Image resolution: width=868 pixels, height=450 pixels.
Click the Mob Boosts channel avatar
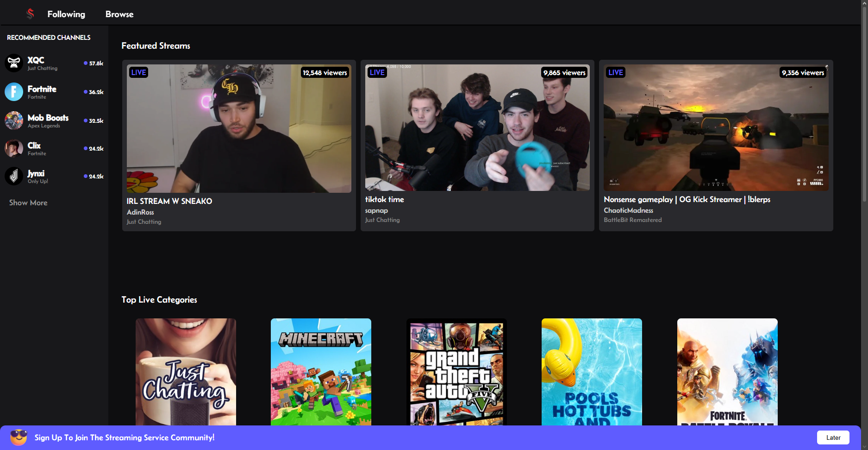tap(14, 120)
